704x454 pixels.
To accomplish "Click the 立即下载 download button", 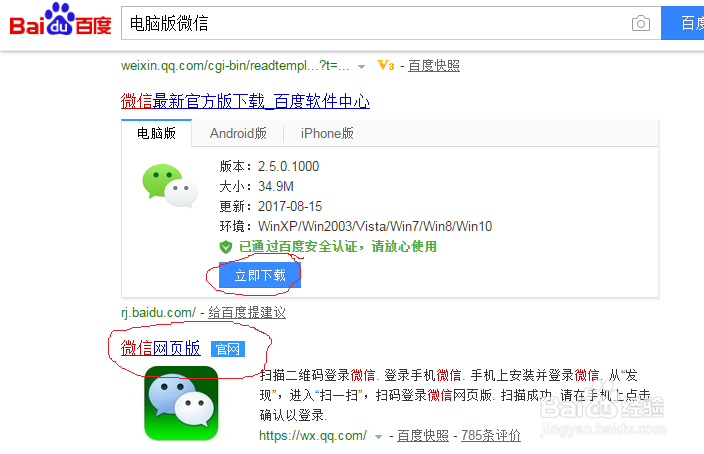I will (x=260, y=275).
